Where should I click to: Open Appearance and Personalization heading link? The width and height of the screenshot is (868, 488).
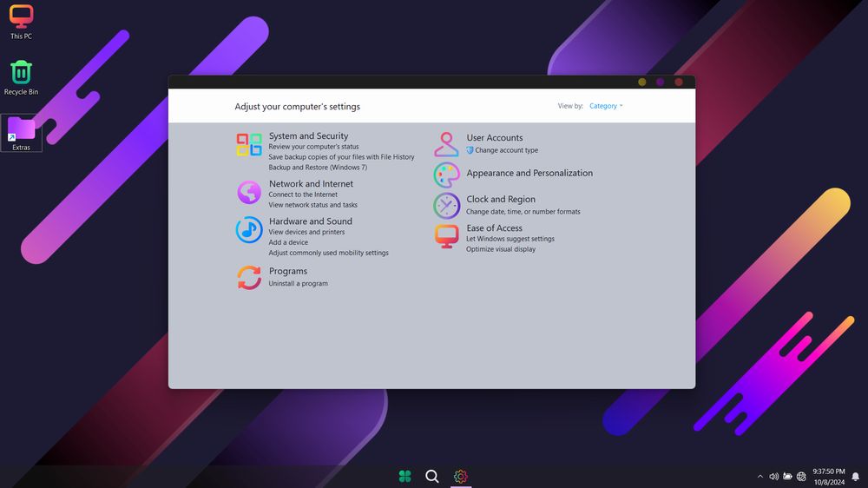tap(529, 173)
